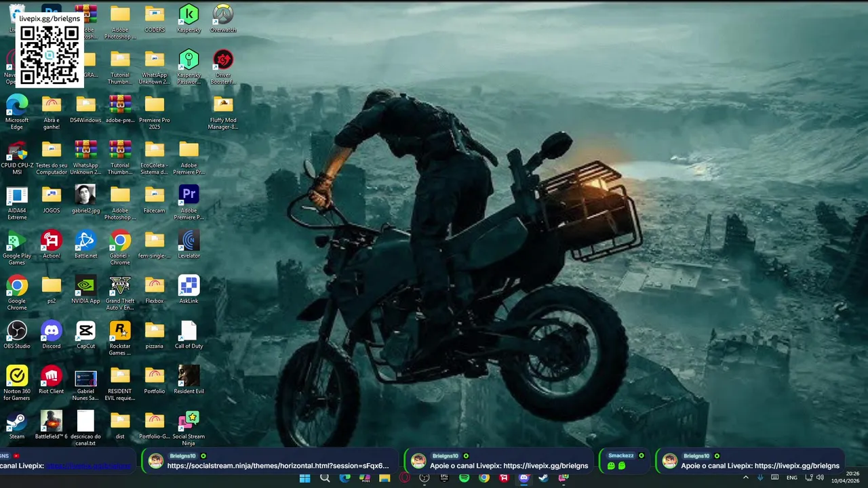Viewport: 868px width, 488px height.
Task: Open the DS4Windows folder
Action: click(85, 108)
